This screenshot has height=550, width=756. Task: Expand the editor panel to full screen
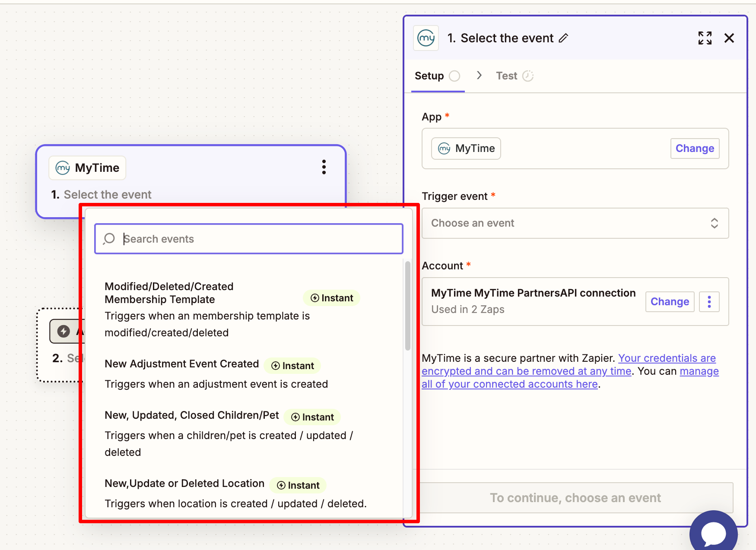(705, 38)
